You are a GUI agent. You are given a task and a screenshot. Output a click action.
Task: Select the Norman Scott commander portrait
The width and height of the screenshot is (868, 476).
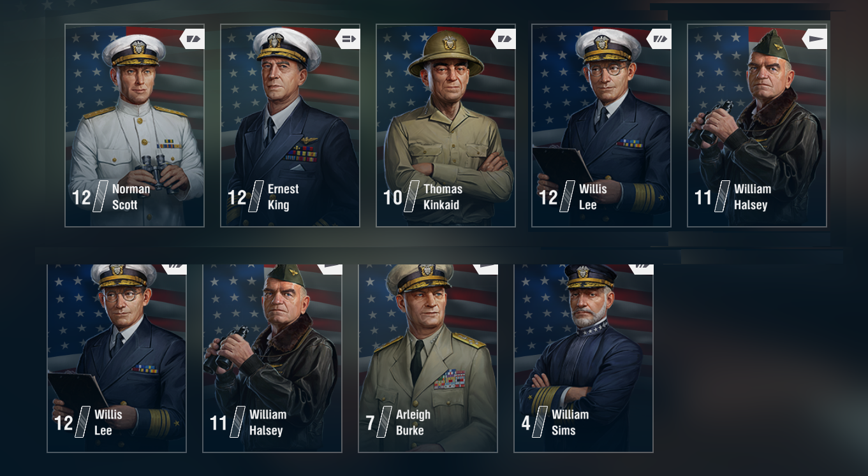pyautogui.click(x=135, y=126)
